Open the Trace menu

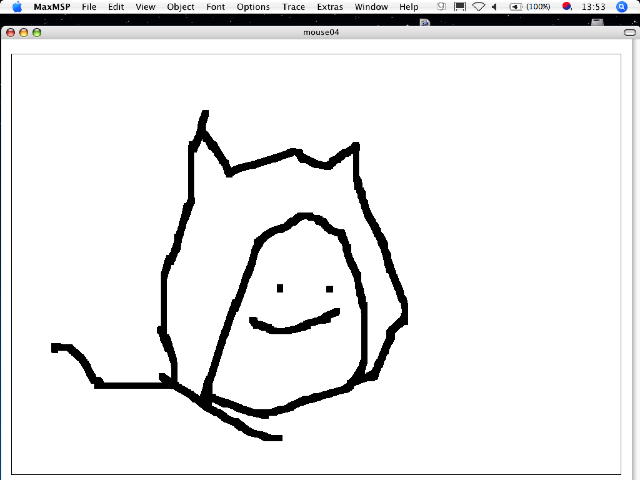(x=293, y=7)
